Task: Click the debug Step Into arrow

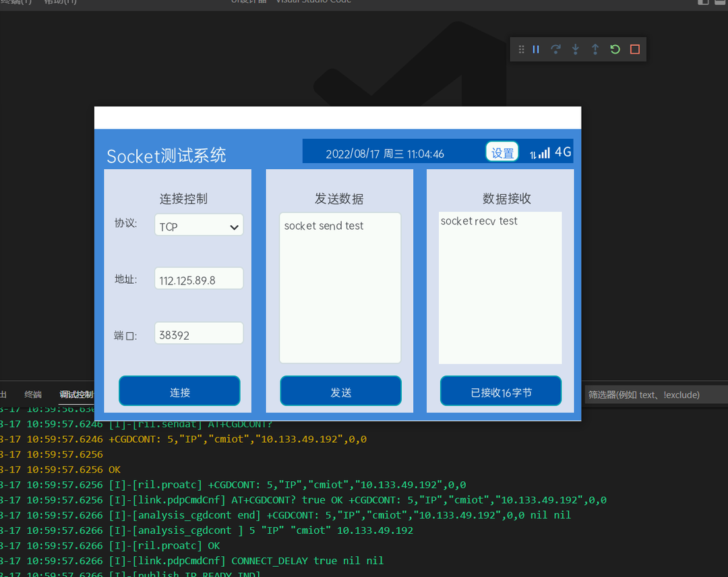Action: coord(576,49)
